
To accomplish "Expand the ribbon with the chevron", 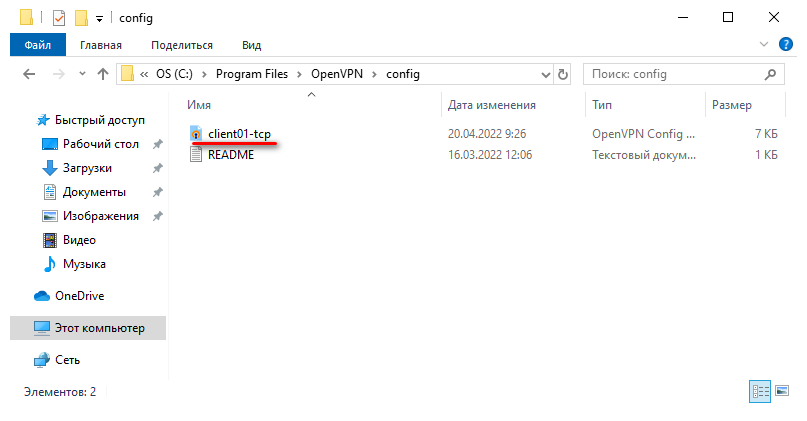I will (x=764, y=45).
